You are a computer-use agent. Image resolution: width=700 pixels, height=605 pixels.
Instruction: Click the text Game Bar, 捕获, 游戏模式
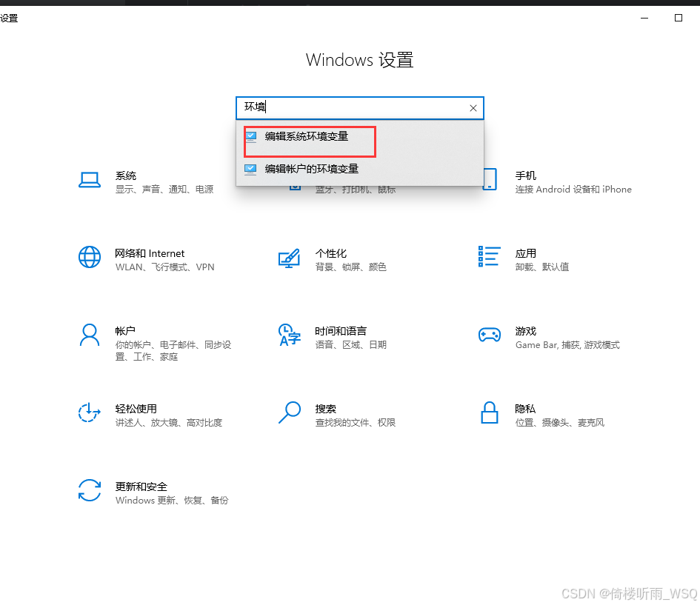[567, 344]
